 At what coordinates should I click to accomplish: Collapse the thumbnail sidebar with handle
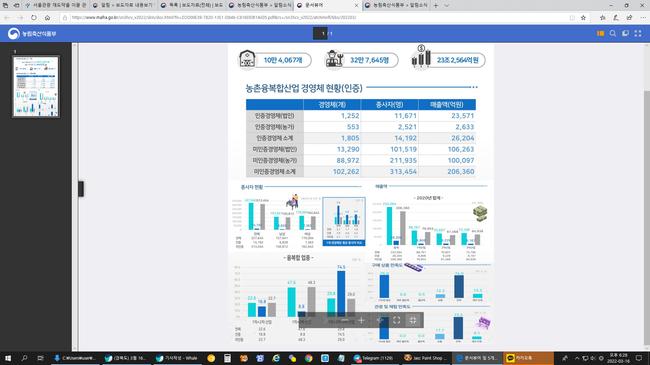(81, 189)
